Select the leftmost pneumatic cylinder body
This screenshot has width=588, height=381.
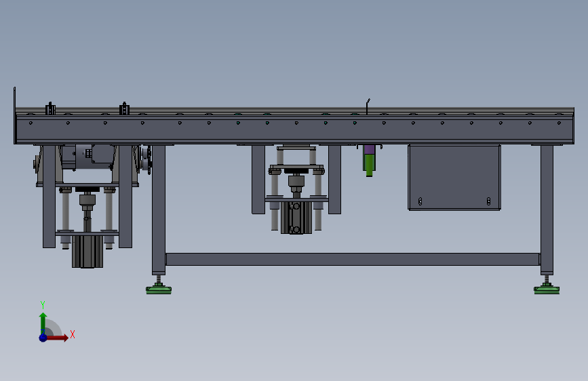point(87,252)
